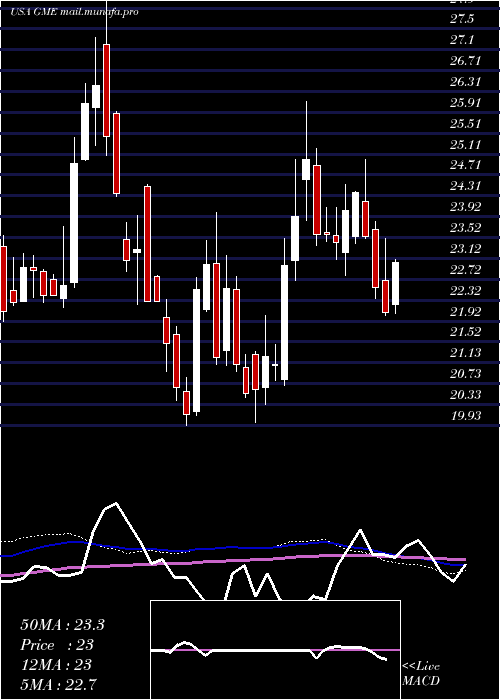
Task: Click the 21.92 price axis label
Action: point(466,312)
